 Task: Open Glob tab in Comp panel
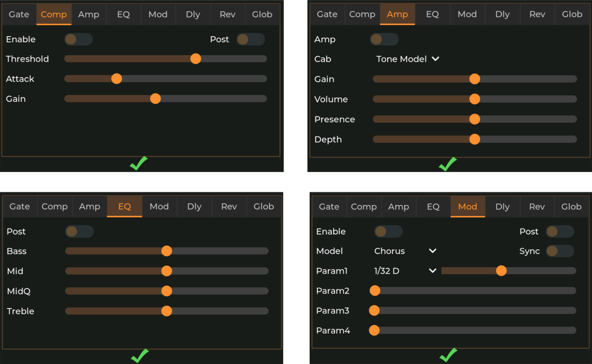pyautogui.click(x=262, y=14)
